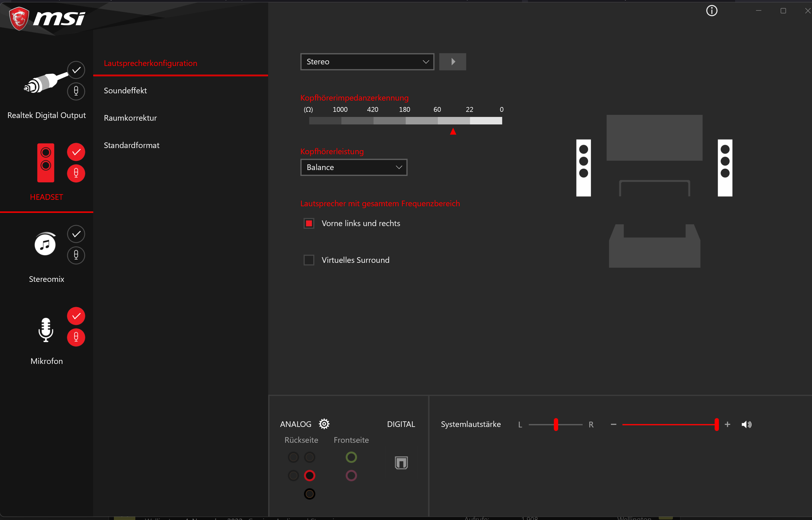This screenshot has width=812, height=520.
Task: Open the Stereo speaker configuration dropdown
Action: tap(367, 62)
